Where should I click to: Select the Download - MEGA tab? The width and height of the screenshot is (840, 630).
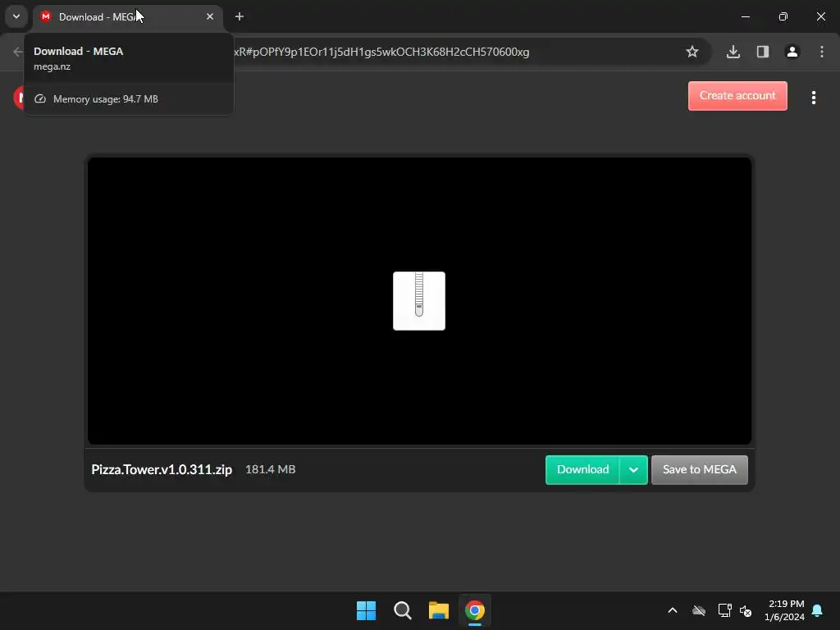click(127, 17)
